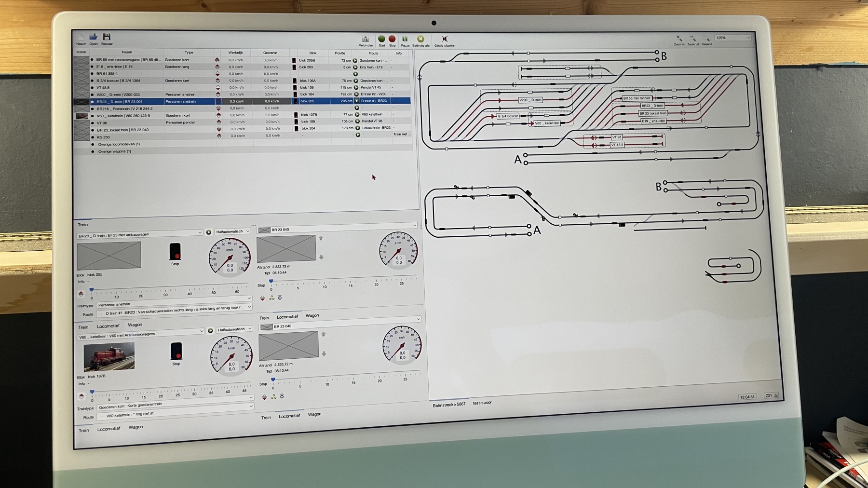This screenshot has width=868, height=488.
Task: Click the Verbinden connect icon
Action: point(366,39)
